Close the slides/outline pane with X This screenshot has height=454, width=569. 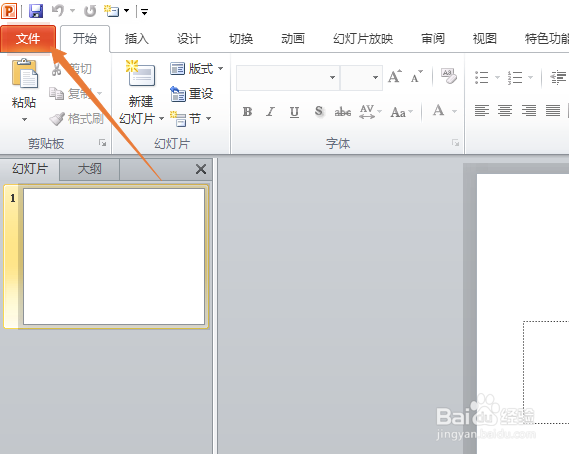[201, 169]
